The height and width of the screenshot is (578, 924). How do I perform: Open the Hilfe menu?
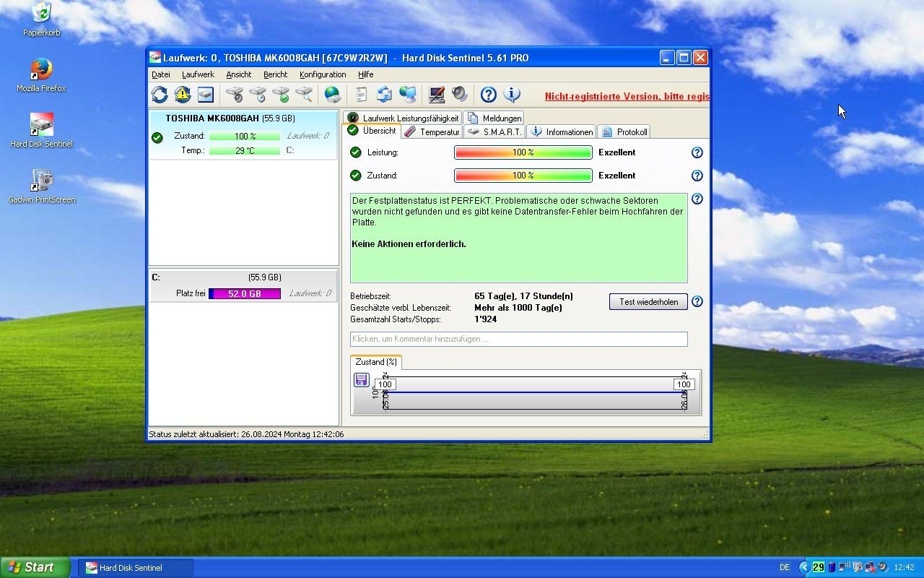tap(366, 74)
